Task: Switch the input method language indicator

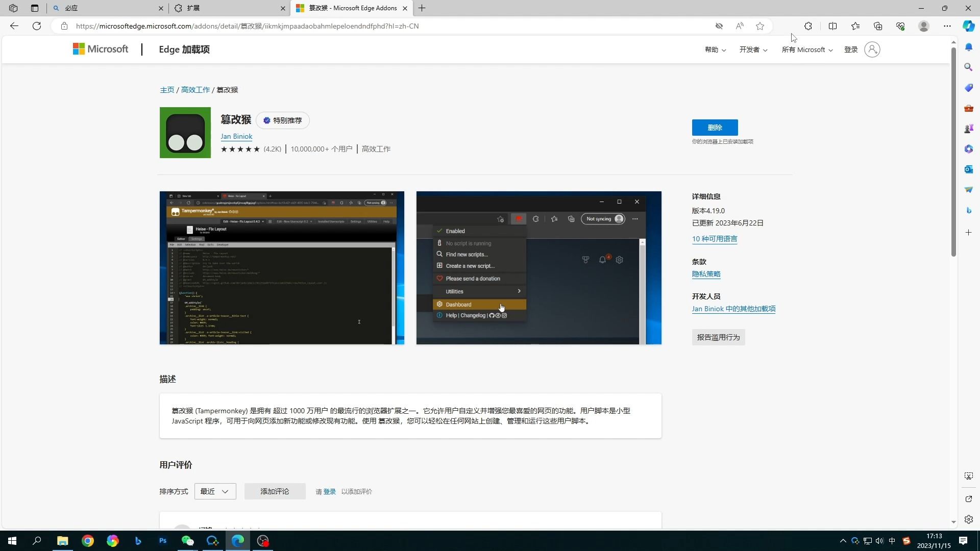Action: 893,540
